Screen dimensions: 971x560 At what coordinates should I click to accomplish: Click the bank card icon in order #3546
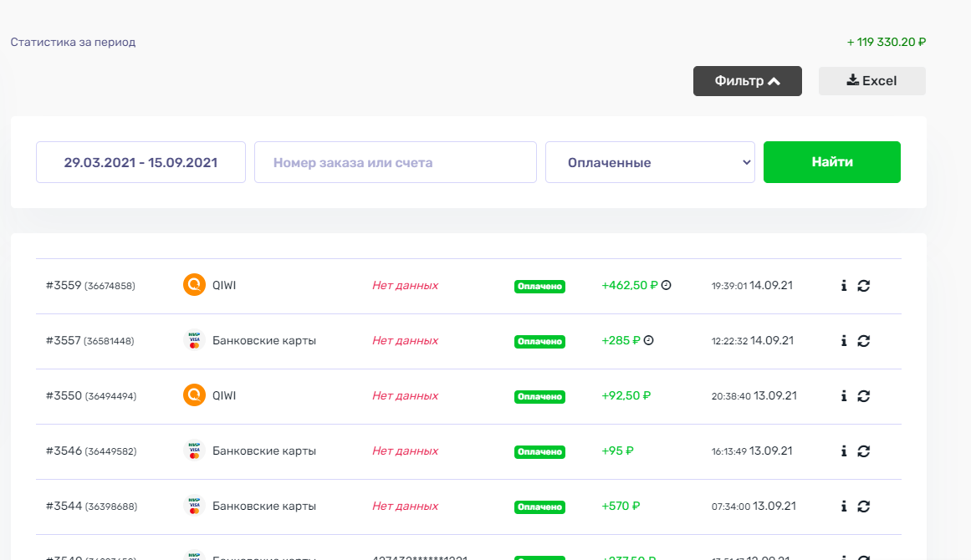[x=194, y=450]
